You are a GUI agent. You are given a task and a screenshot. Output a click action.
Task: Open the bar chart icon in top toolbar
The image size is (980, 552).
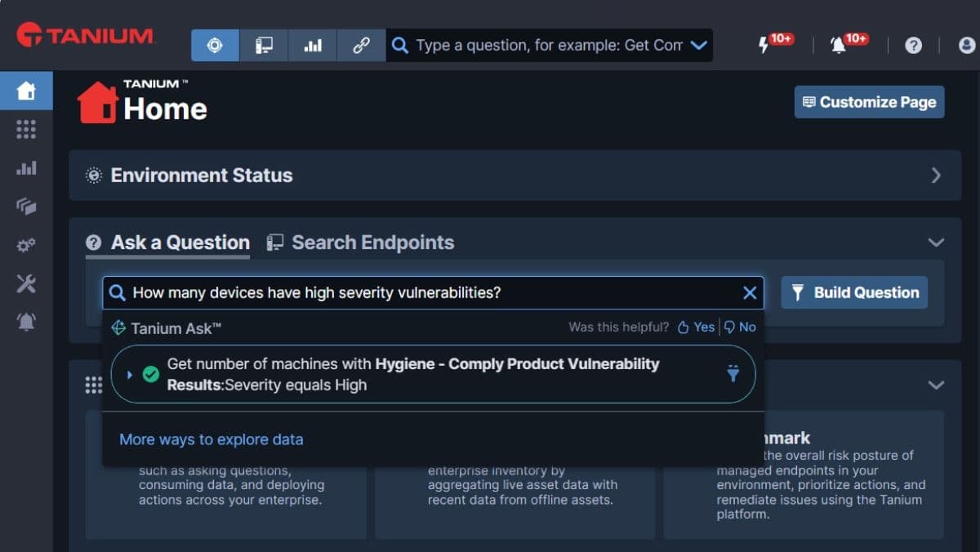pos(312,46)
